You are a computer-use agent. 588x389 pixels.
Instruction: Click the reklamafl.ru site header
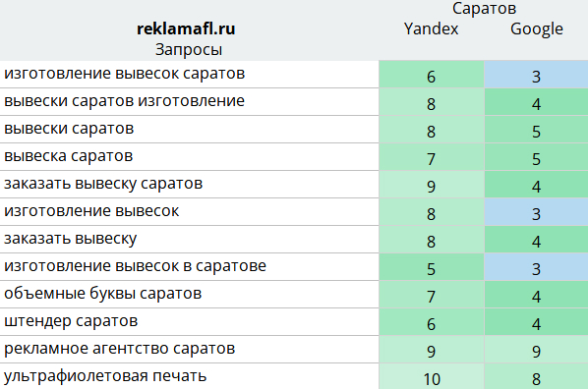point(186,28)
